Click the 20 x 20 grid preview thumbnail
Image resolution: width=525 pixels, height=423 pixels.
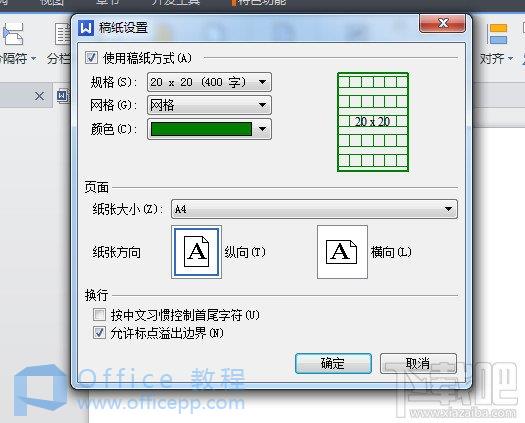(x=373, y=122)
